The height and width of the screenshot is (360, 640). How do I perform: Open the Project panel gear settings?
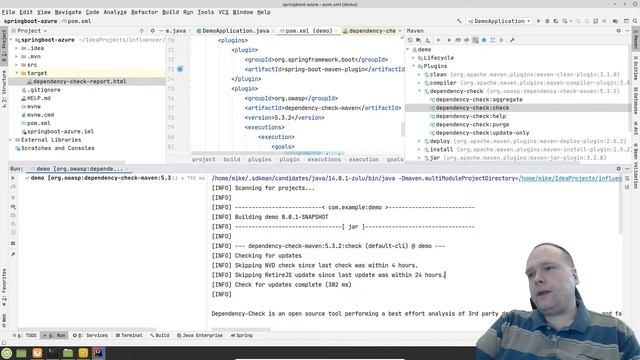(x=153, y=31)
